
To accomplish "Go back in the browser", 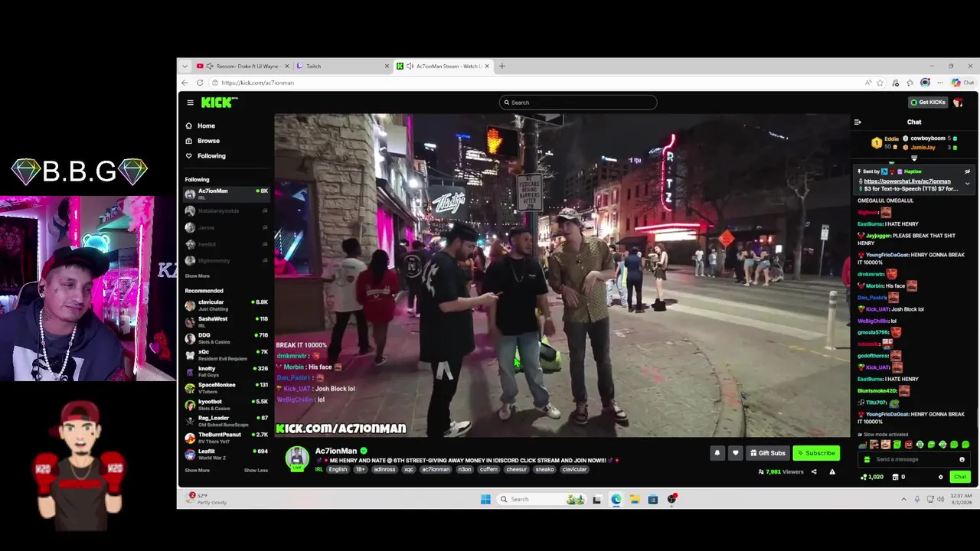I will pos(185,83).
